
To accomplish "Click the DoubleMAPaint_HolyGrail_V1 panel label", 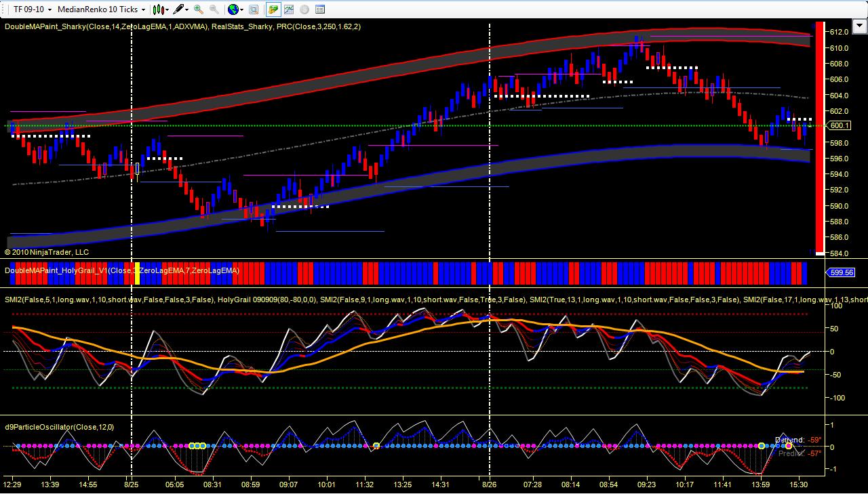I will point(122,270).
